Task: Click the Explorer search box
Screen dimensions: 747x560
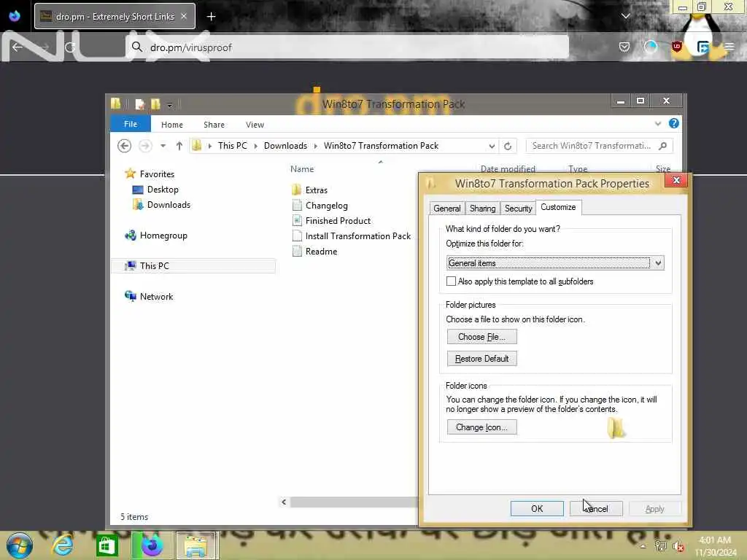Action: 600,146
